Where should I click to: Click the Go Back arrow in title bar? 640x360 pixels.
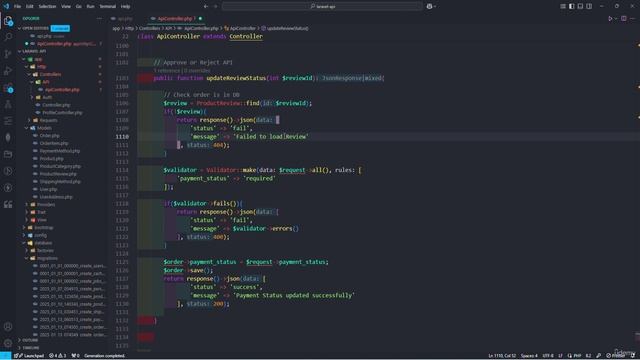pyautogui.click(x=206, y=7)
